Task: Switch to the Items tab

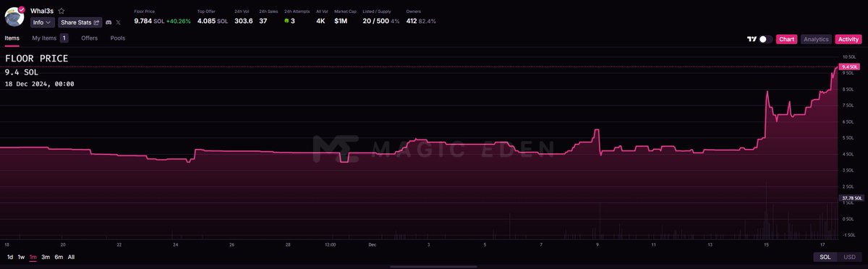Action: click(12, 38)
